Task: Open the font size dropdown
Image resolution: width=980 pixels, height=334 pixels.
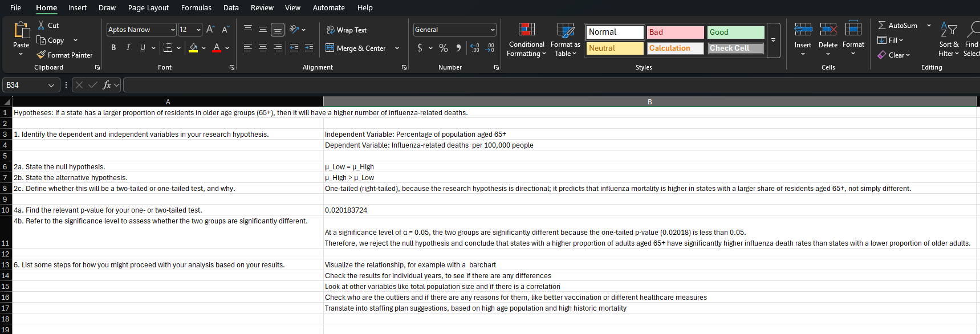Action: pos(198,30)
